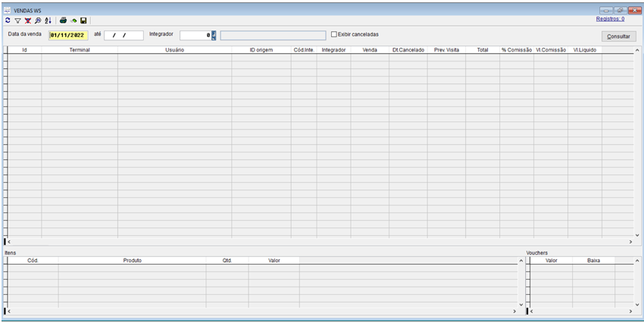
Task: Click the floppy disk save icon
Action: tap(83, 20)
